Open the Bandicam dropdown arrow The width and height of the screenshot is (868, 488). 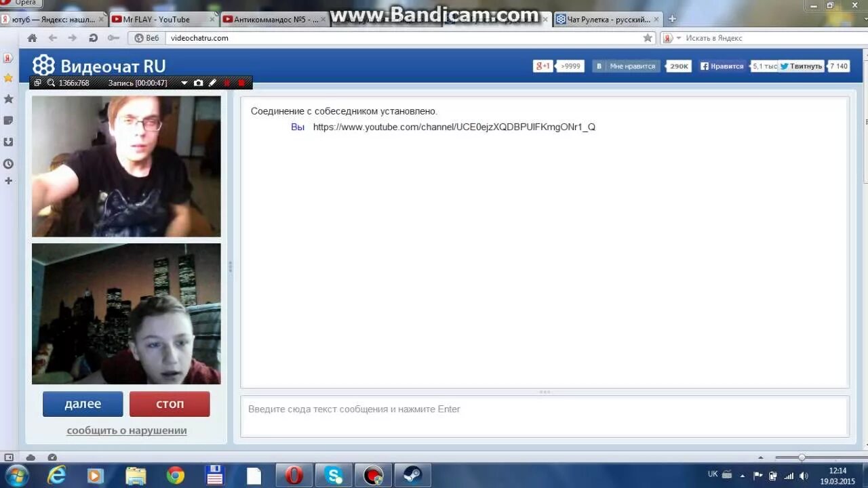(x=184, y=83)
